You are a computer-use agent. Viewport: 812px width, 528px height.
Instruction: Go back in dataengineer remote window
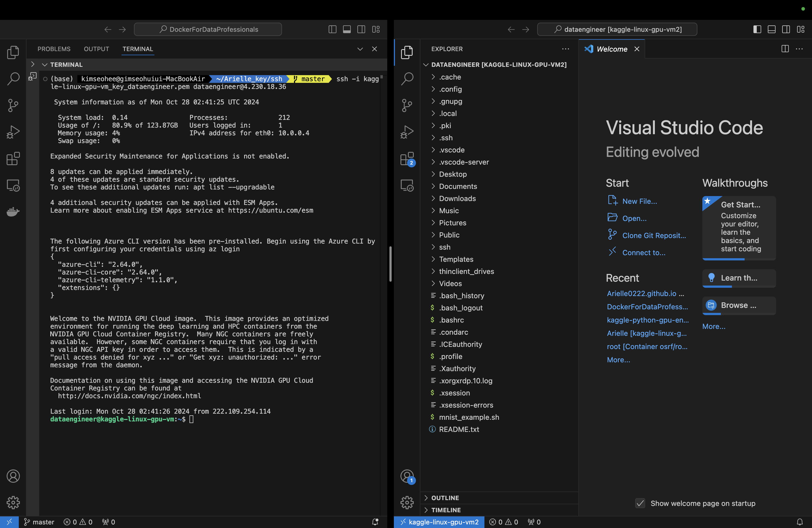pos(511,29)
